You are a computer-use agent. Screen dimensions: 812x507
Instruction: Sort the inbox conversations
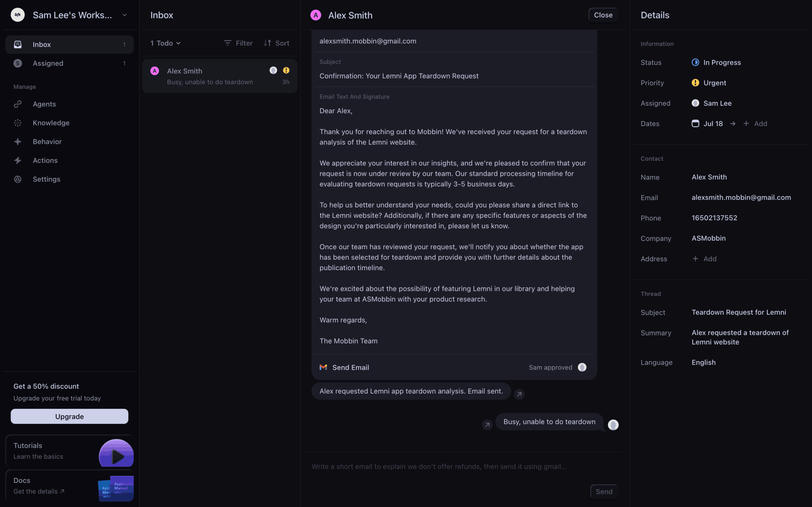click(x=277, y=43)
